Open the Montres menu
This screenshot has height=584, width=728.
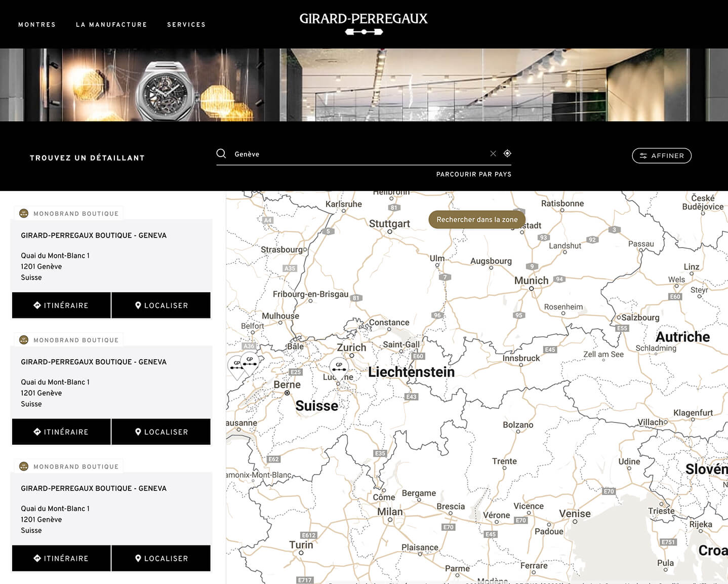coord(37,24)
